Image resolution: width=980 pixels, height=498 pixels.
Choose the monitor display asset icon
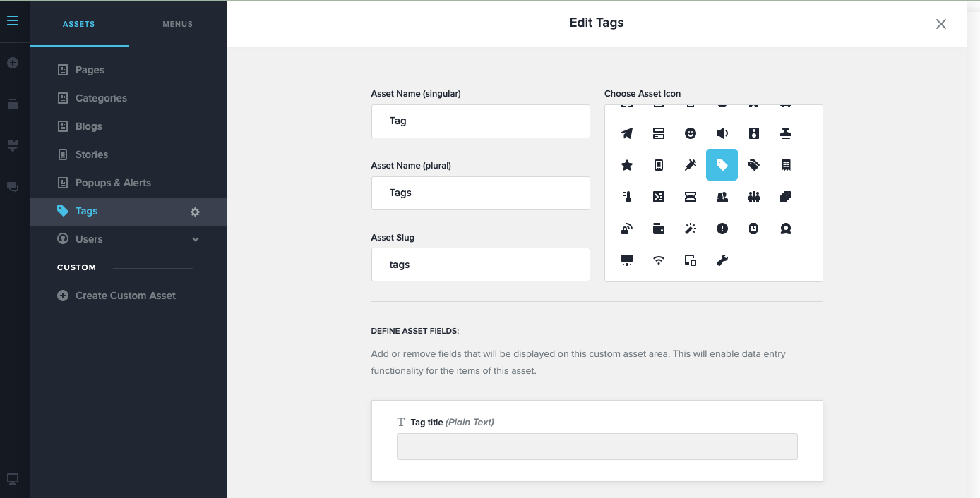[627, 260]
